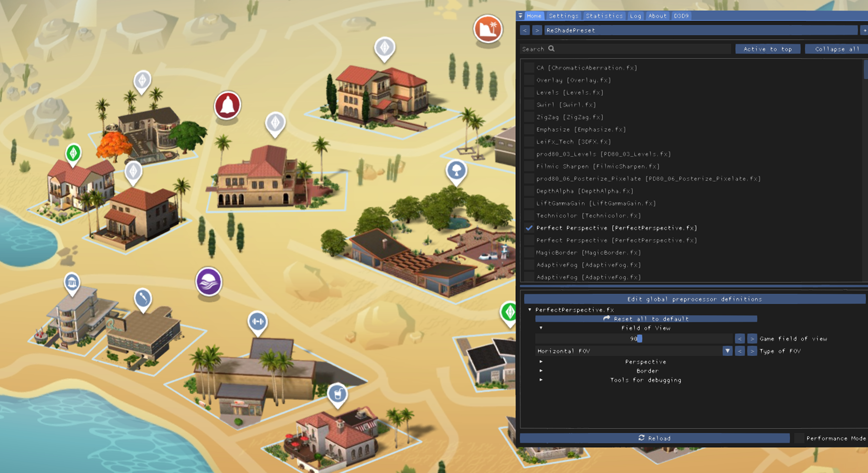The image size is (868, 473).
Task: Select next Type of FOV with right arrow
Action: (752, 351)
